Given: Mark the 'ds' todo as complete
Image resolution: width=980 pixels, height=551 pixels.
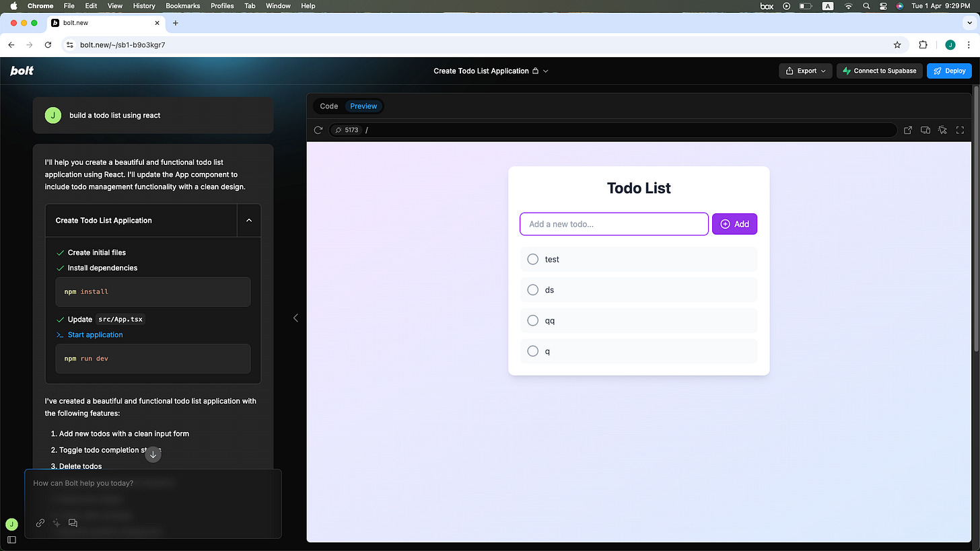Looking at the screenshot, I should coord(533,290).
